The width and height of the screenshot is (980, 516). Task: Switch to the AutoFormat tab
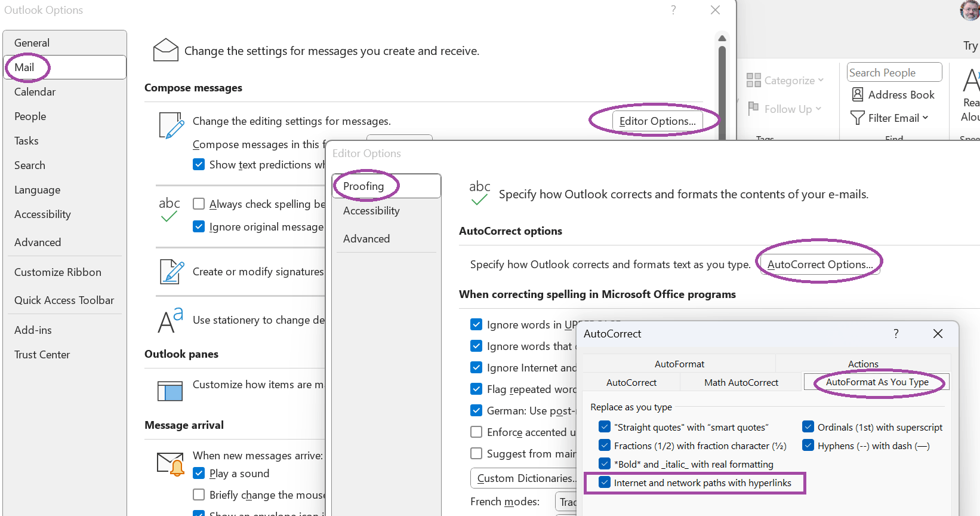tap(679, 364)
